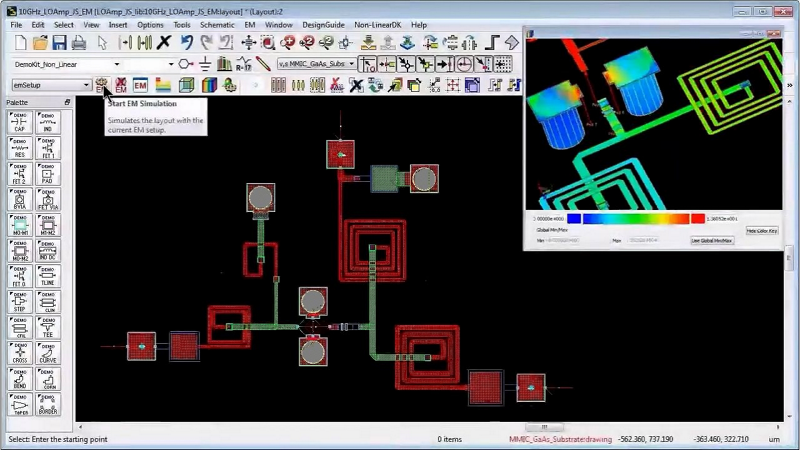
Task: Select the TEE component in the palette
Action: point(48,327)
